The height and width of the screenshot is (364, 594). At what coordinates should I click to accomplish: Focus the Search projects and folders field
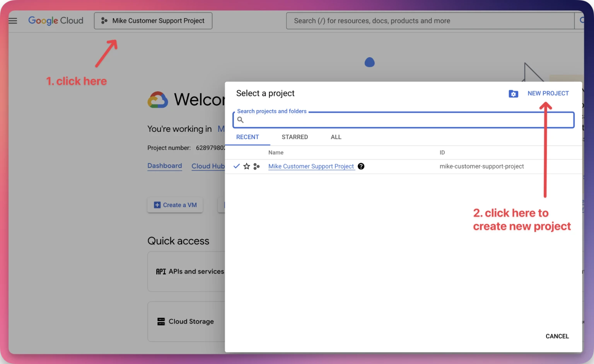point(403,120)
